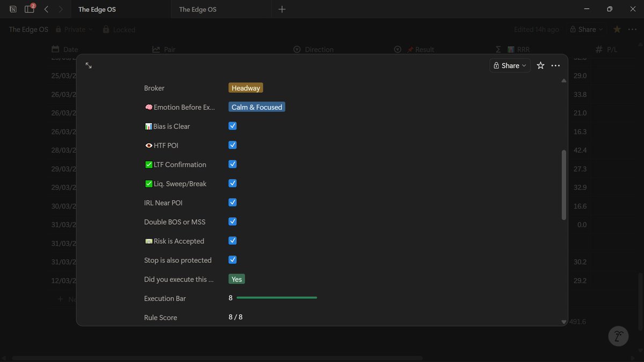Image resolution: width=644 pixels, height=362 pixels.
Task: Click the Pair column chart icon
Action: point(156,49)
